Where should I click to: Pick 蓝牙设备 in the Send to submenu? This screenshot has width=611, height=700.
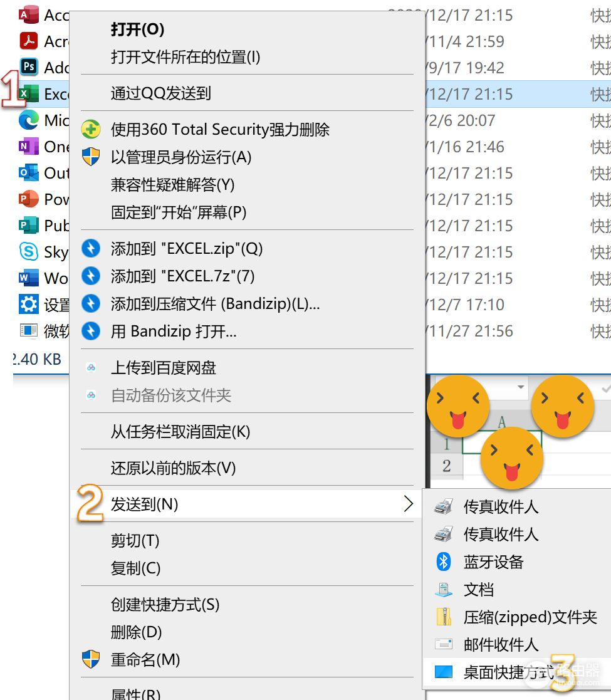coord(493,562)
